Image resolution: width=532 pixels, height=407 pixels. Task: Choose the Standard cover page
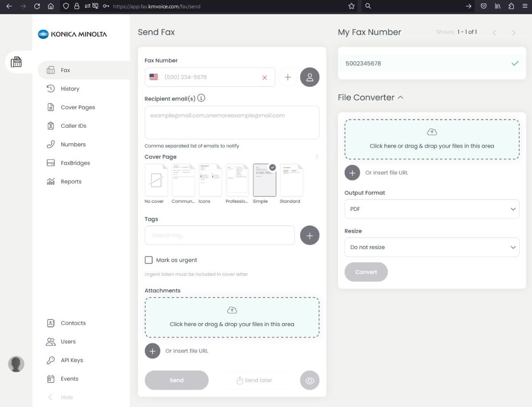(291, 180)
